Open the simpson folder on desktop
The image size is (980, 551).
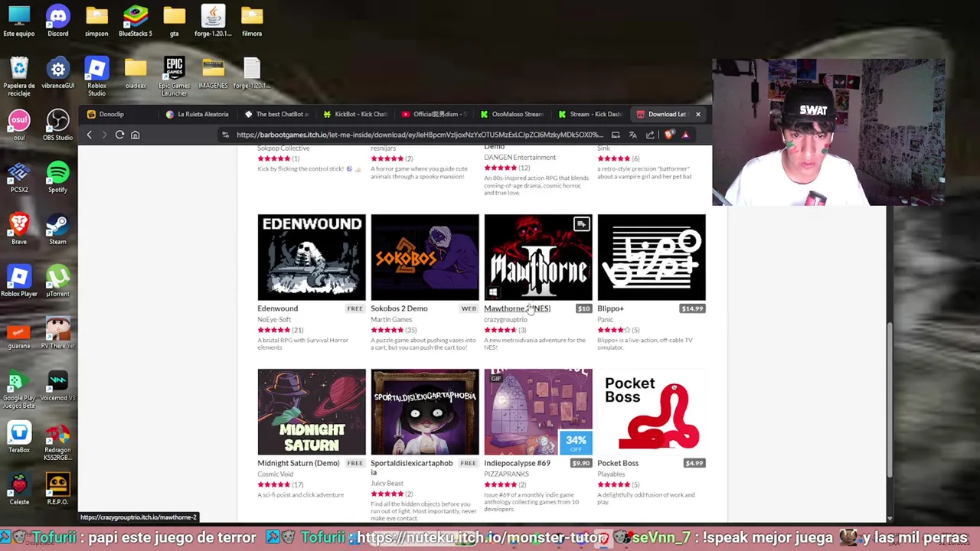point(96,21)
